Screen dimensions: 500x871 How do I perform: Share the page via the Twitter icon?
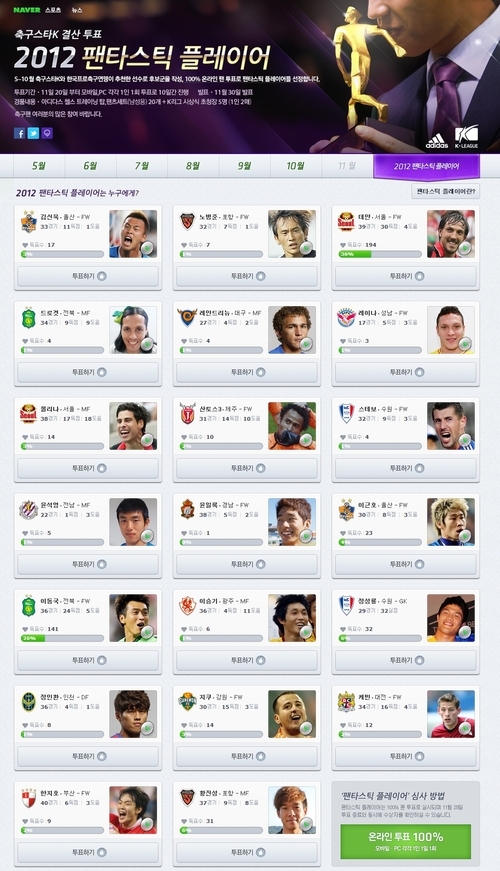click(33, 133)
